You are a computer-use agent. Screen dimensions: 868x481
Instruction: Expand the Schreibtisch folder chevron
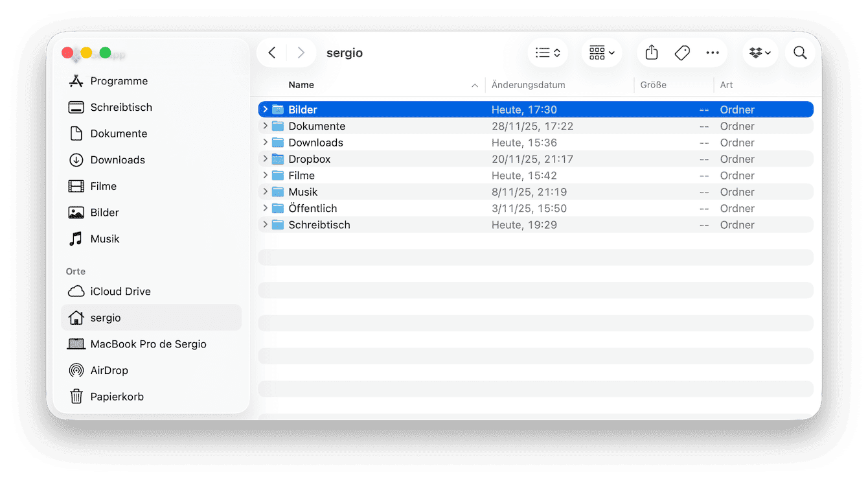265,225
